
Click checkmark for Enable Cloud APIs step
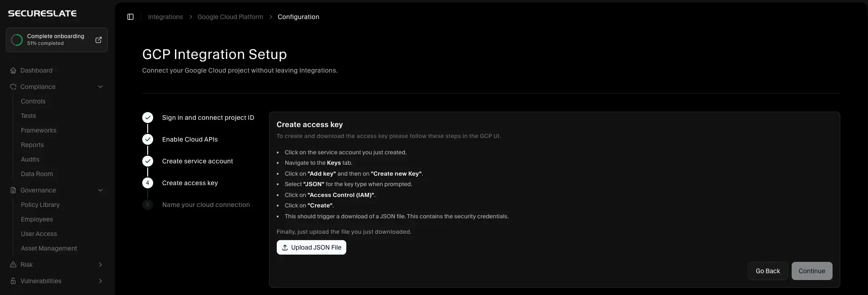coord(148,139)
